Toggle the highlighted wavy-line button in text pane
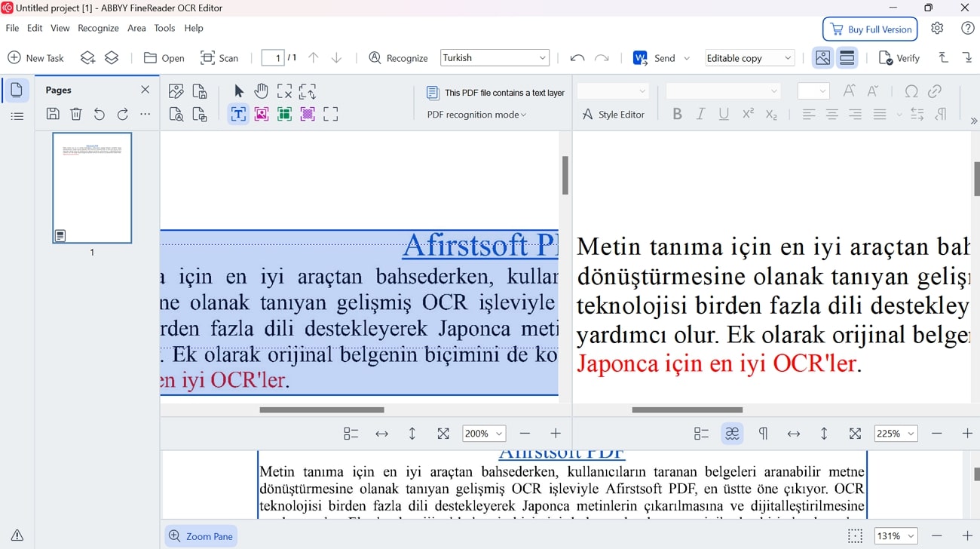Viewport: 980px width, 549px height. coord(732,434)
